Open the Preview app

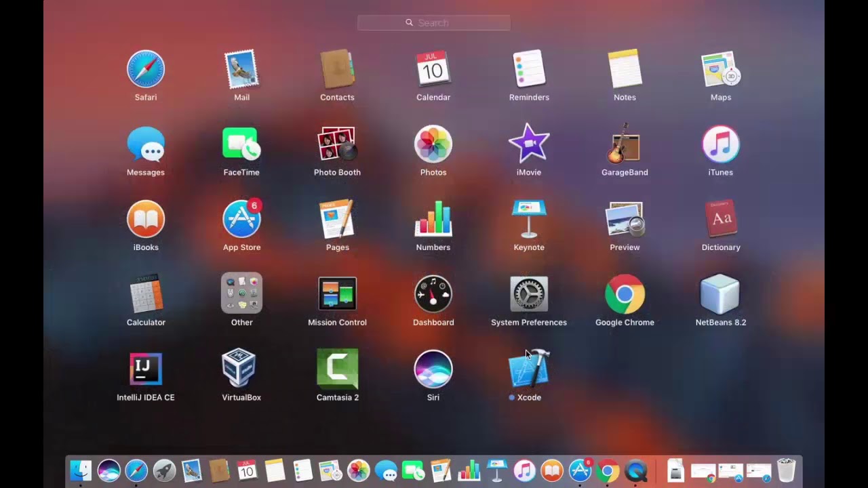click(x=625, y=220)
